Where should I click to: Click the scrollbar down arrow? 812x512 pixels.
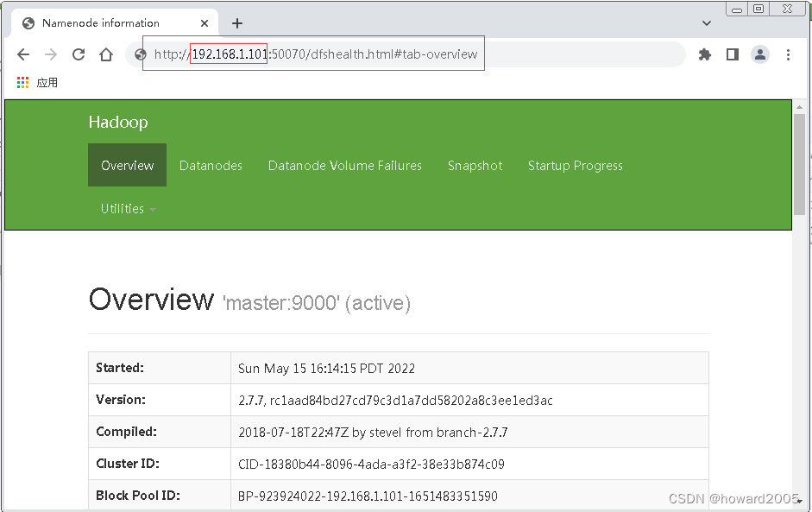point(800,501)
